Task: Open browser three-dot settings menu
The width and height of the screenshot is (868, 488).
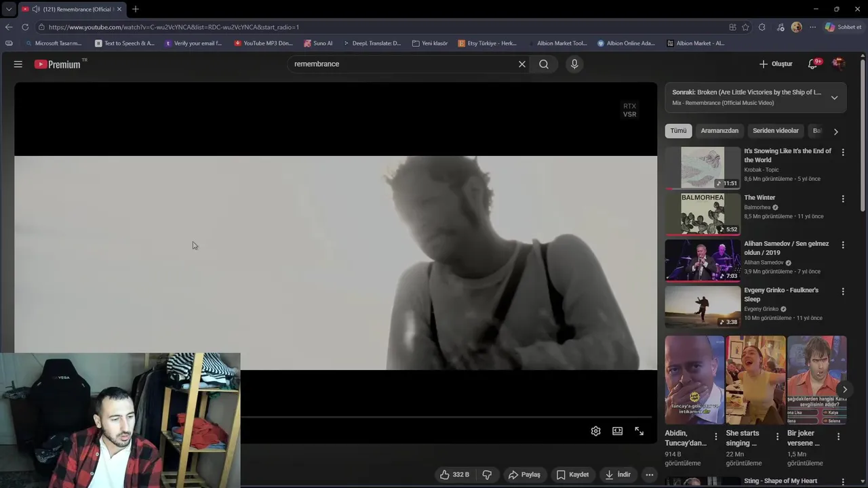Action: click(812, 27)
